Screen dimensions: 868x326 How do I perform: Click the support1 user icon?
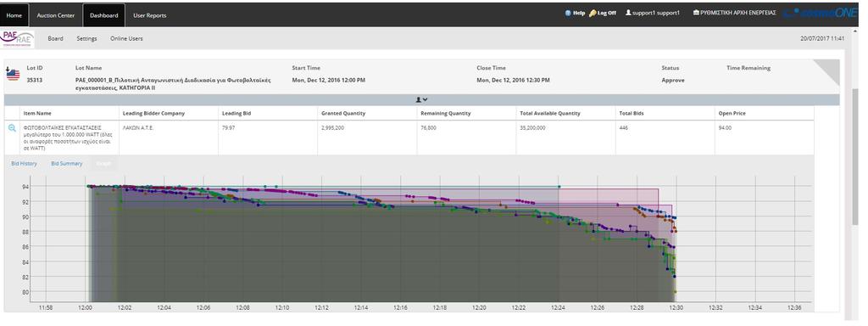[x=628, y=13]
